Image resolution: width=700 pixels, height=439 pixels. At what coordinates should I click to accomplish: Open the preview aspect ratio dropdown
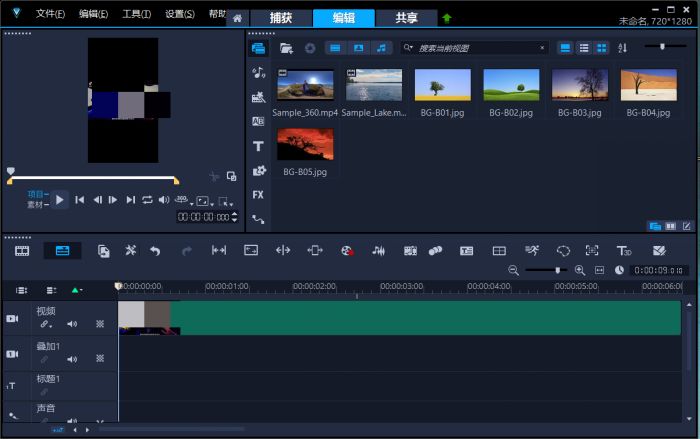(x=204, y=201)
